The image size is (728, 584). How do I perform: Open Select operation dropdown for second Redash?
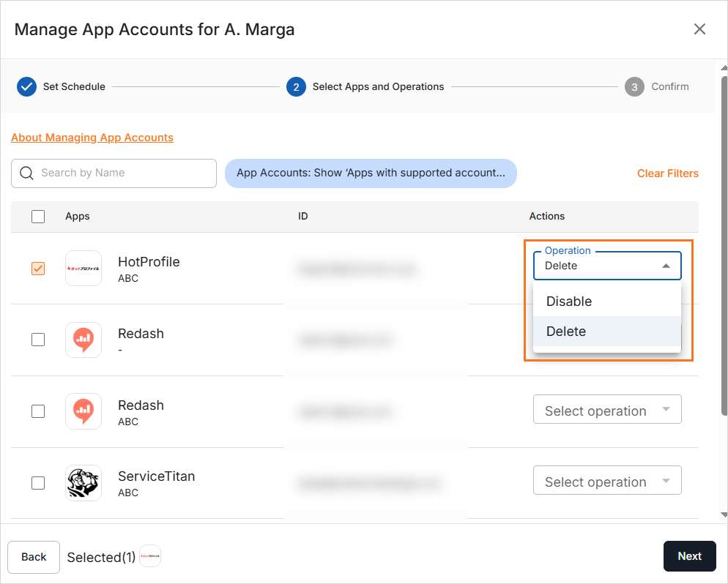pyautogui.click(x=607, y=411)
